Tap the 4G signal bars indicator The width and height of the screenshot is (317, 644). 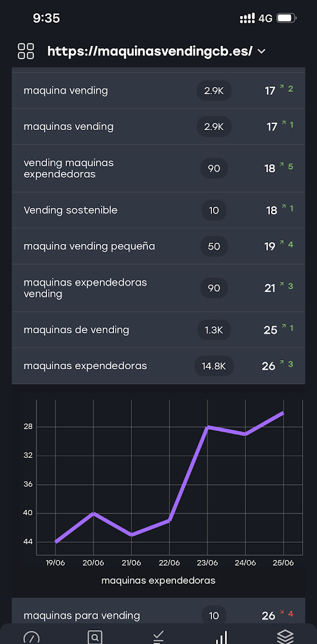(247, 18)
